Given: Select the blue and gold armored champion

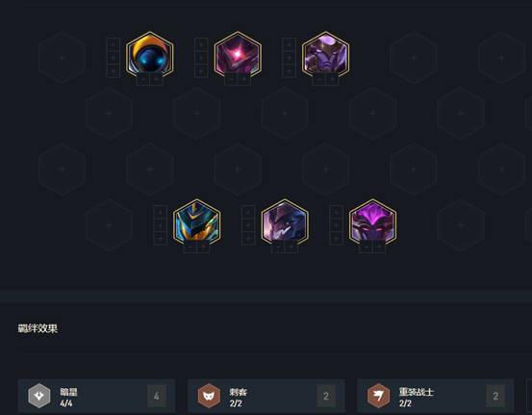Looking at the screenshot, I should (197, 222).
